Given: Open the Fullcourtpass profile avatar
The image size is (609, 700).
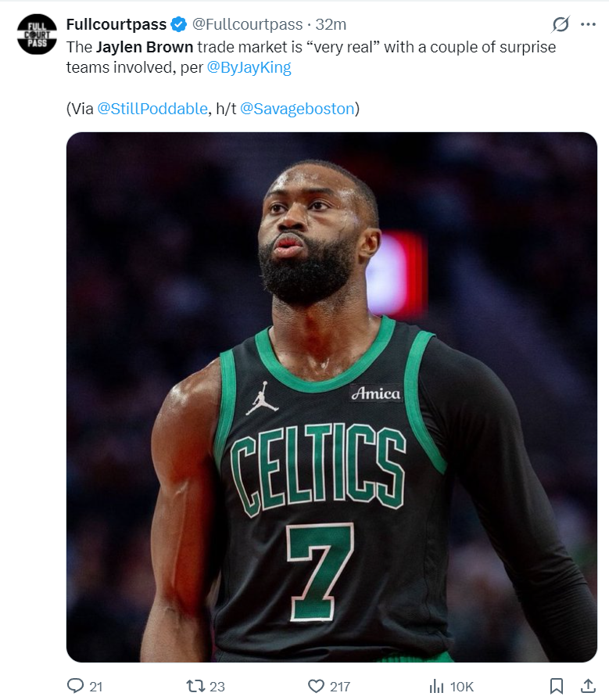Looking at the screenshot, I should [37, 34].
